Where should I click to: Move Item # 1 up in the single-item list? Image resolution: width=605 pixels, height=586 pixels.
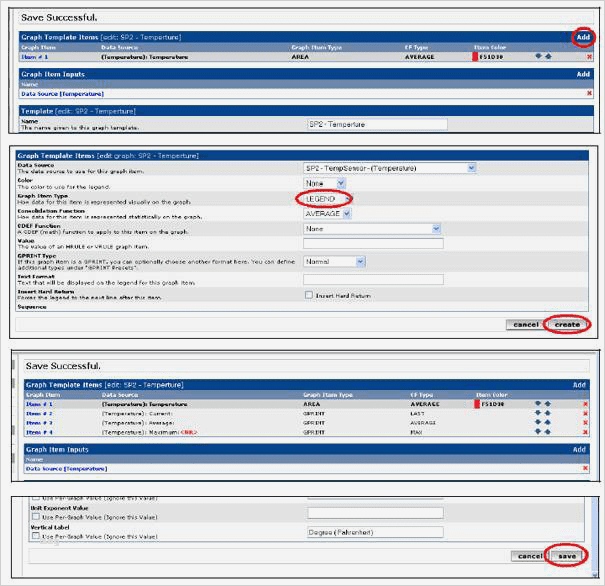[x=548, y=56]
